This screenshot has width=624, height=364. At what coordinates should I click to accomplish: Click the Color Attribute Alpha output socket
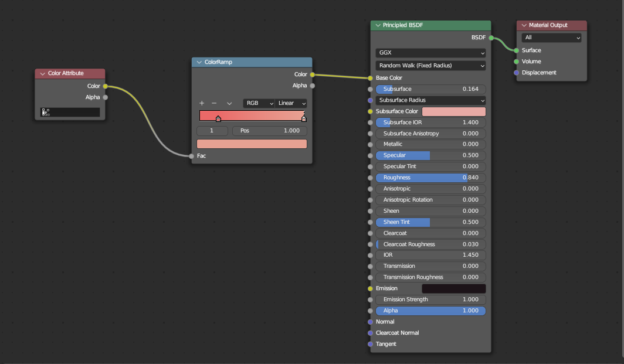point(105,97)
